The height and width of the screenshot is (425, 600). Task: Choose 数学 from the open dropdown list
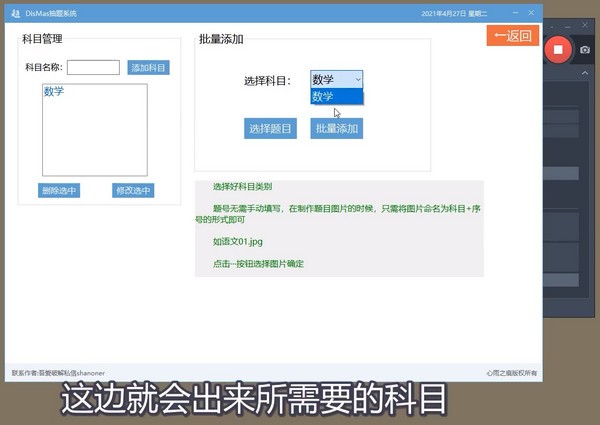[x=337, y=96]
